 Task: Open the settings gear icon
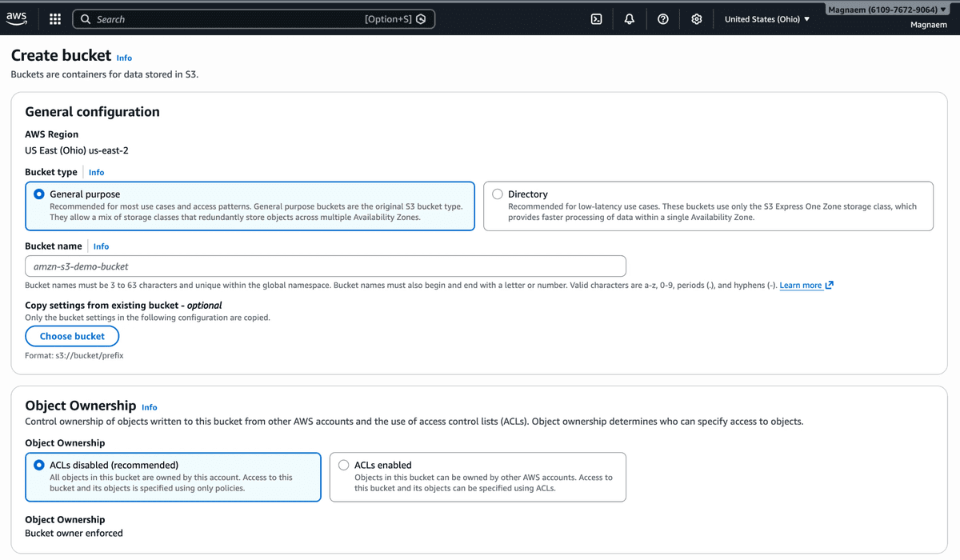click(x=697, y=19)
